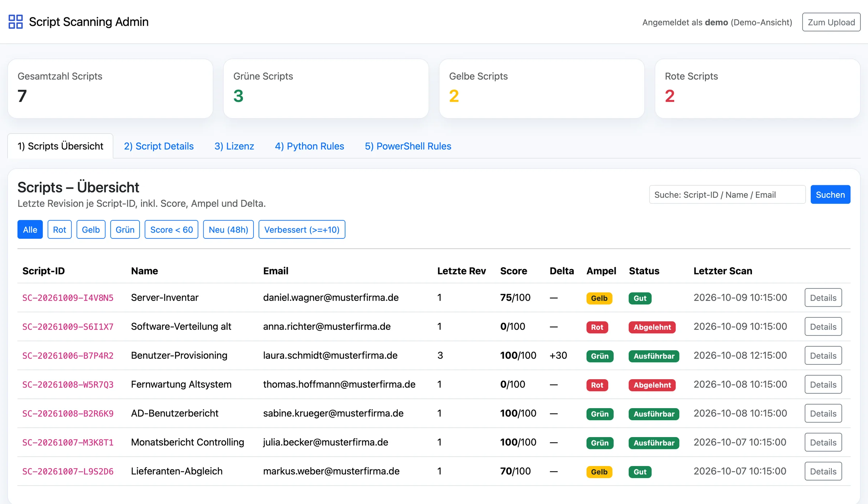Click the Abgelehnt badge for Fernwartung Altsystem
Screen dimensions: 868x504
pos(652,385)
